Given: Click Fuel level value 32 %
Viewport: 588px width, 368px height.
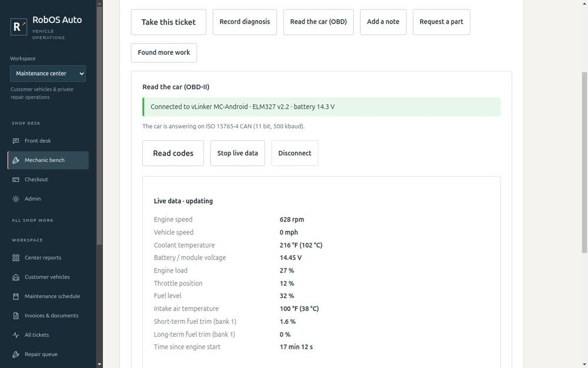Looking at the screenshot, I should pos(287,296).
